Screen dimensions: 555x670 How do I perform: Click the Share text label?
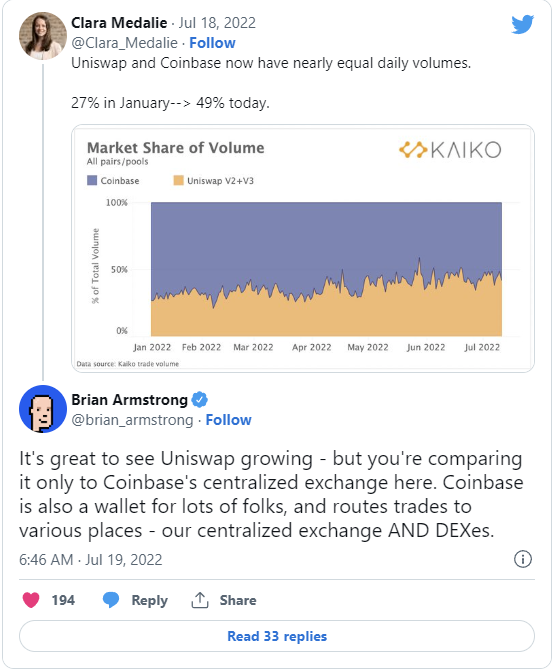pyautogui.click(x=238, y=600)
